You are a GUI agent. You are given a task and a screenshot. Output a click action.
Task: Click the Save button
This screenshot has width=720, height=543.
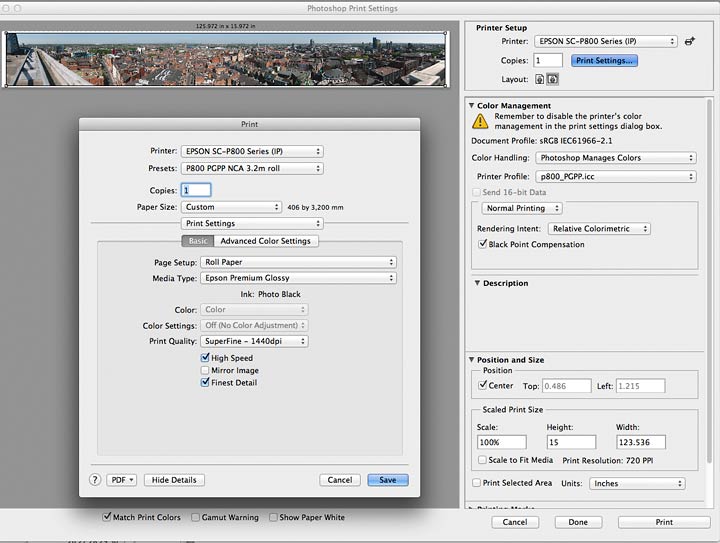point(388,480)
